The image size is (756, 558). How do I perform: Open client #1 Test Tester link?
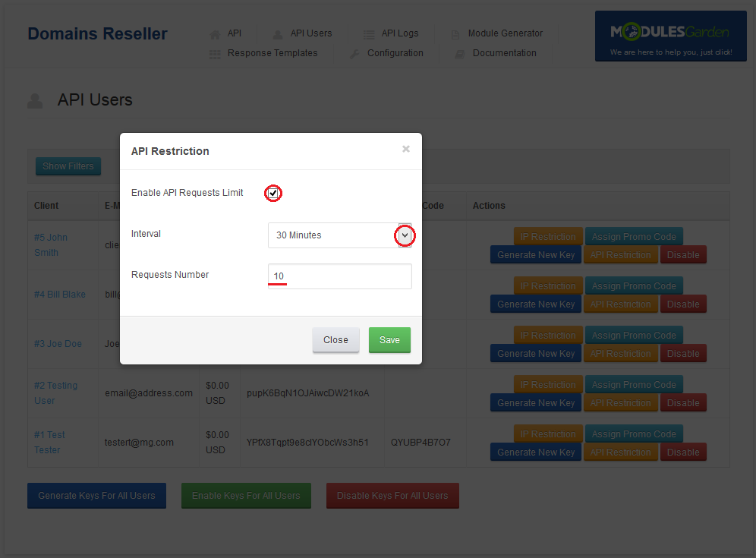click(49, 443)
